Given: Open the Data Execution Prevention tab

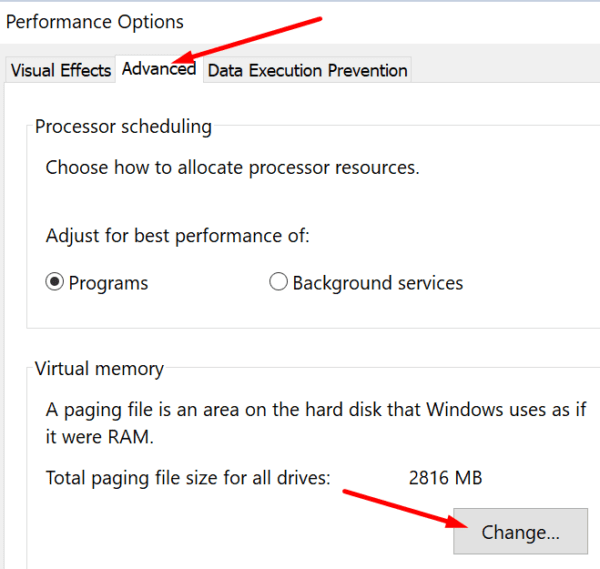Looking at the screenshot, I should click(307, 70).
